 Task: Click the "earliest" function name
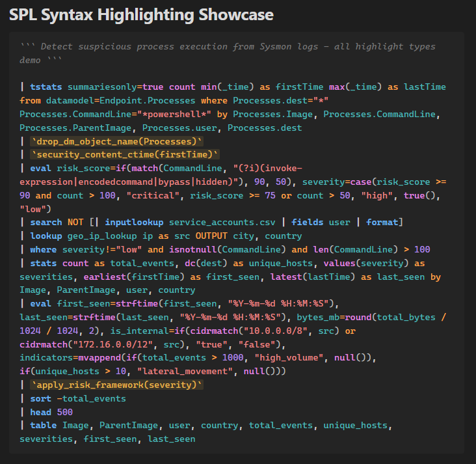coord(105,277)
